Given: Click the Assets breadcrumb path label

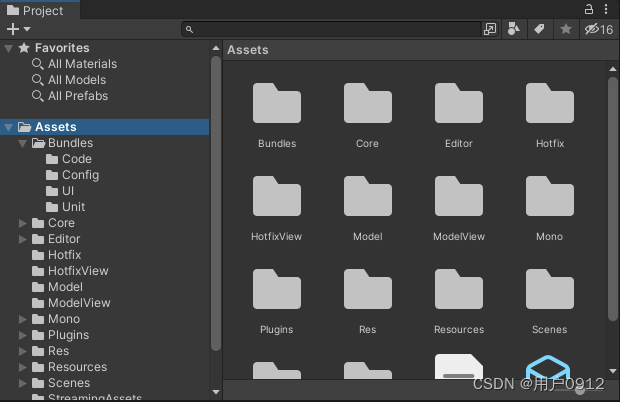Looking at the screenshot, I should [248, 50].
